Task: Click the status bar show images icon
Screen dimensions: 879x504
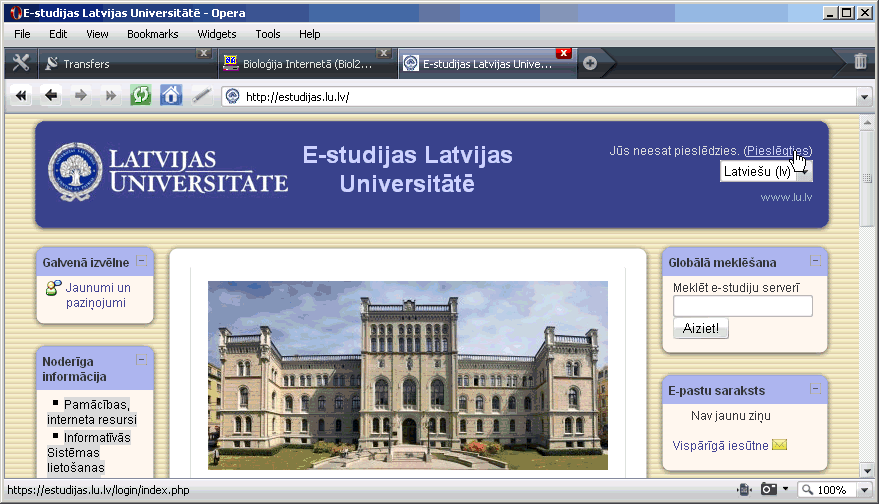Action: pyautogui.click(x=744, y=489)
